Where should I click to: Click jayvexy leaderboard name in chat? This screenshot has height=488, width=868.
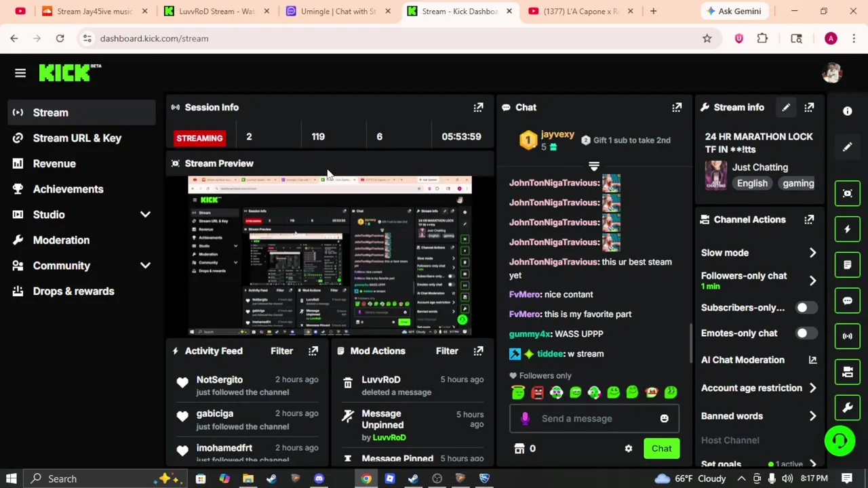point(558,134)
